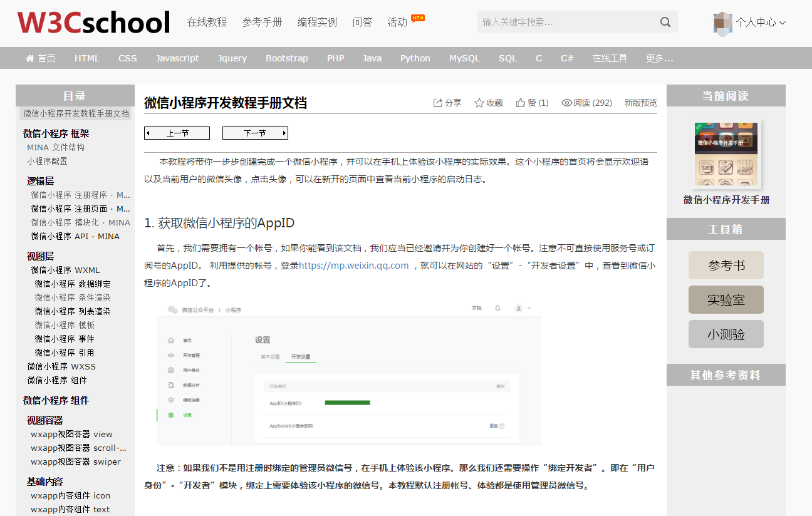Screen dimensions: 812x516
Task: Select MySQL in the navigation bar
Action: [x=464, y=58]
